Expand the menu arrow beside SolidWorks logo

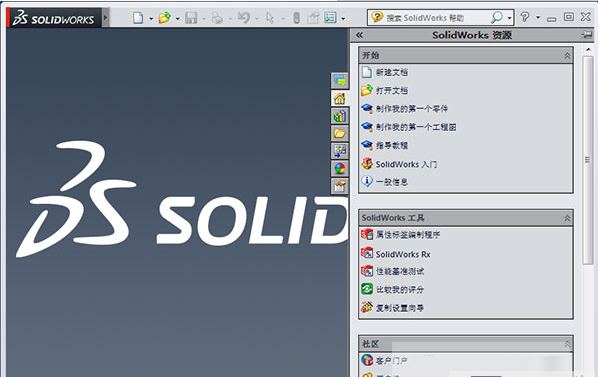pyautogui.click(x=106, y=18)
